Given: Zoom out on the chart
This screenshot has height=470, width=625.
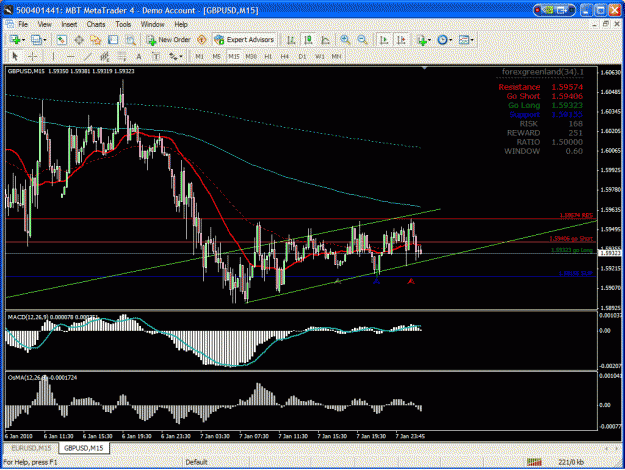Looking at the screenshot, I should click(x=362, y=40).
